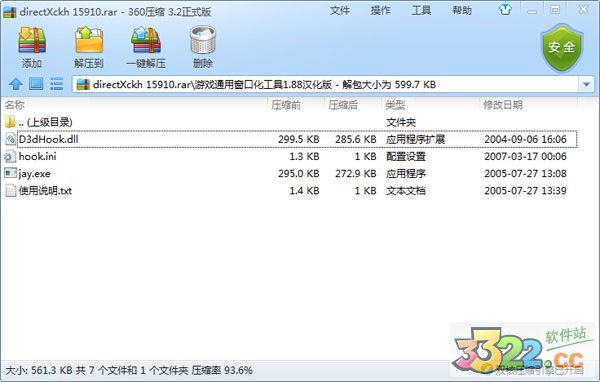Click the status bar size summary text
The height and width of the screenshot is (382, 600).
pos(129,371)
